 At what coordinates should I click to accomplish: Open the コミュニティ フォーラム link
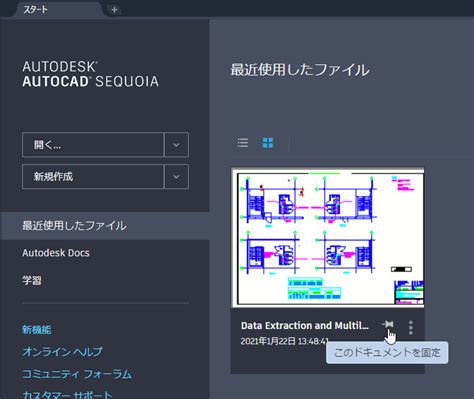[x=77, y=374]
